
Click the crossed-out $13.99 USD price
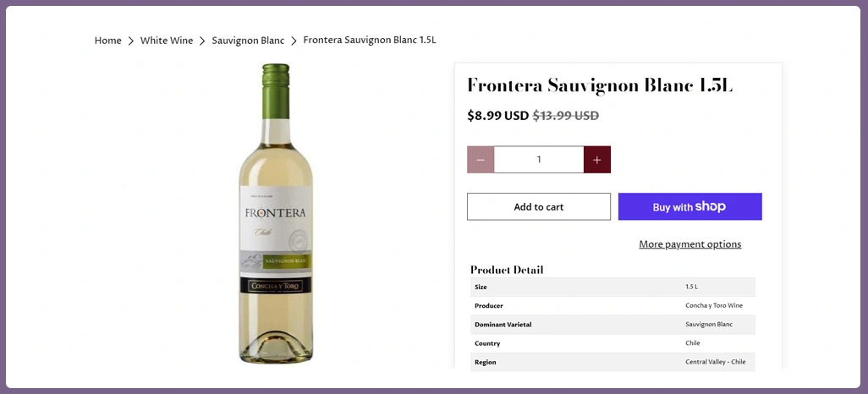click(565, 116)
